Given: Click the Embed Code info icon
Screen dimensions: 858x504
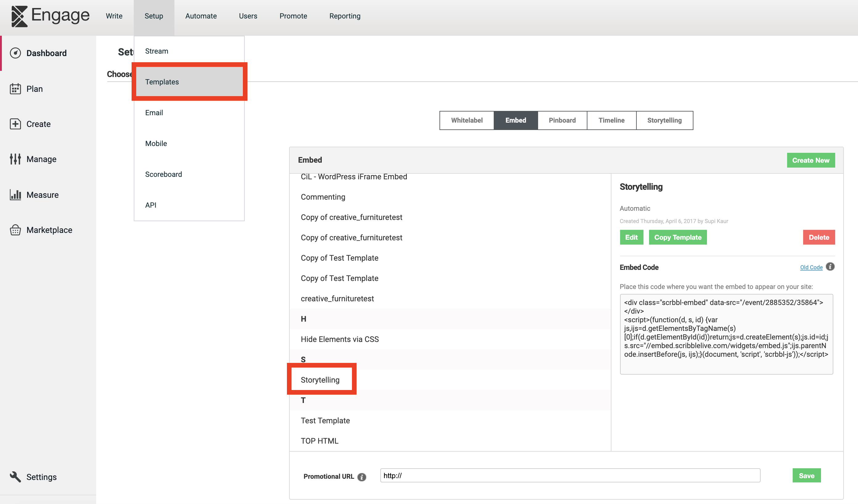Looking at the screenshot, I should click(x=830, y=267).
